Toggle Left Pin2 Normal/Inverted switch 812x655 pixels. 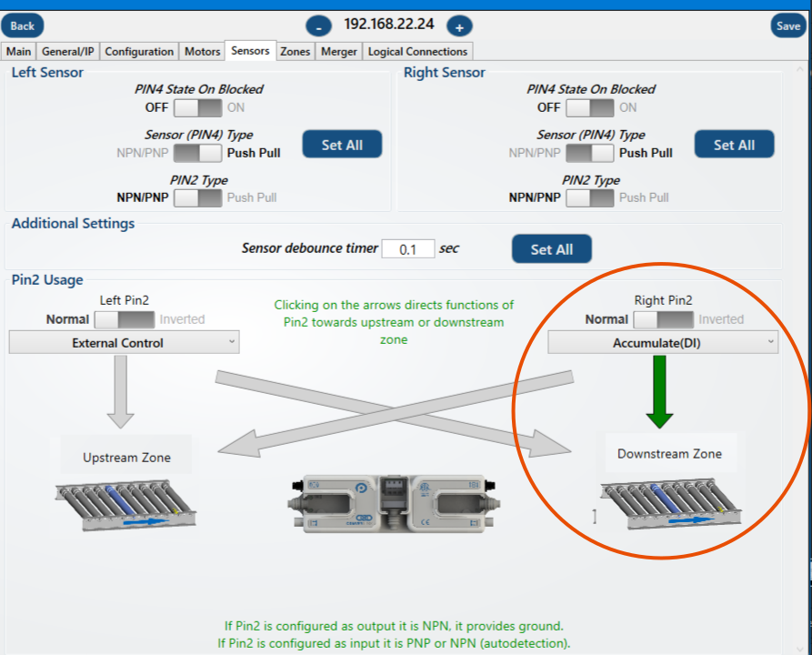coord(125,319)
